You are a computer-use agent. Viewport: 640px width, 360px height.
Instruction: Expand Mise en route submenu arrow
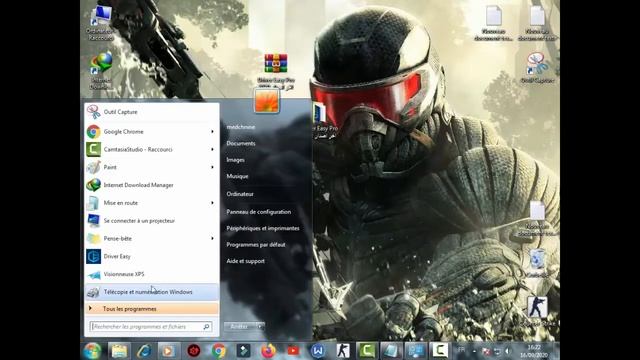212,203
